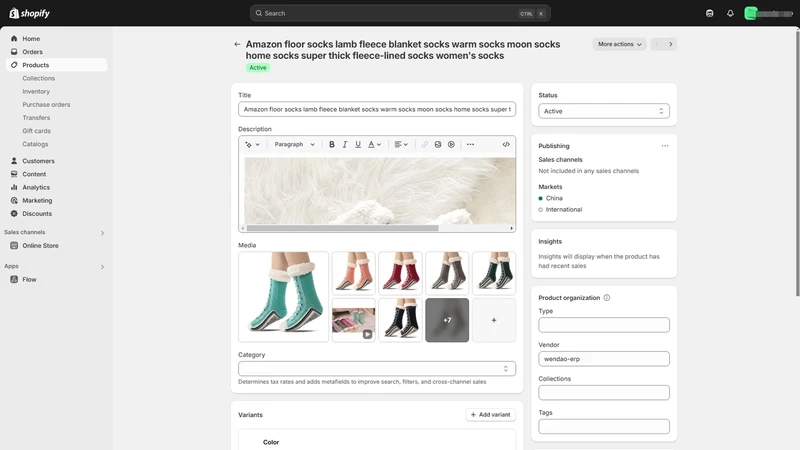Click Add variant button
800x450 pixels.
tap(490, 415)
